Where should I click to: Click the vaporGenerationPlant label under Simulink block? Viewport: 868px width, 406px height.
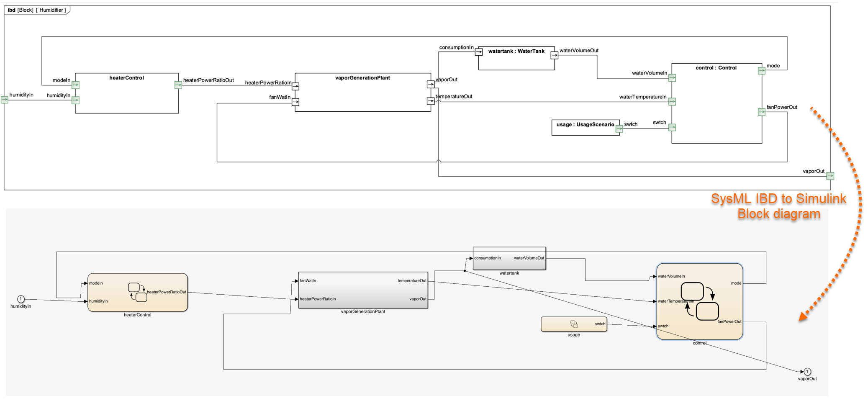[363, 311]
